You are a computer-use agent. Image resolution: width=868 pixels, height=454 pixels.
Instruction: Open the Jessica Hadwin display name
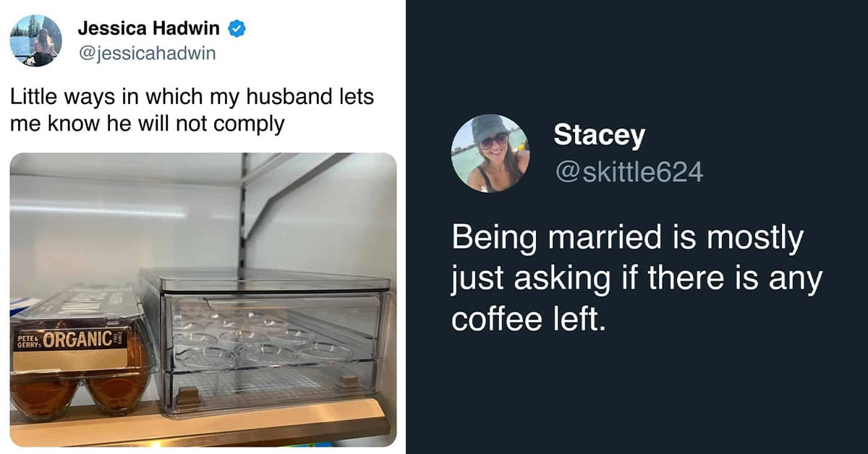(x=150, y=30)
